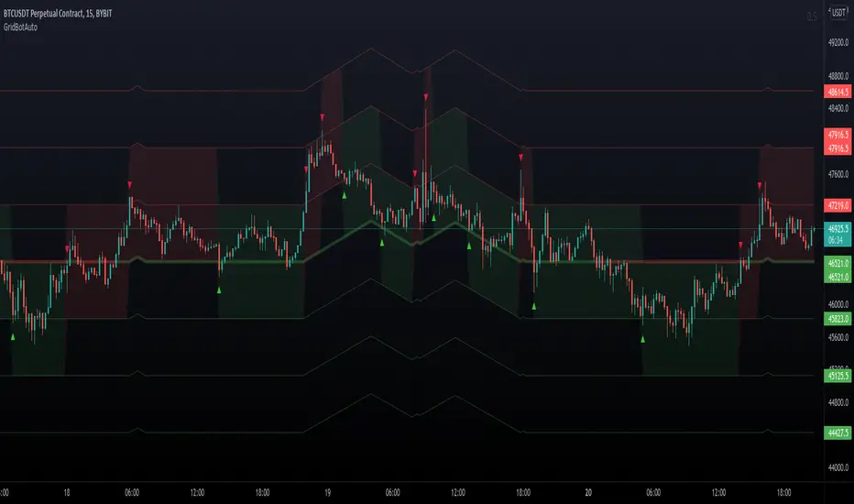
Task: Click date label 18 on time axis
Action: pyautogui.click(x=67, y=493)
